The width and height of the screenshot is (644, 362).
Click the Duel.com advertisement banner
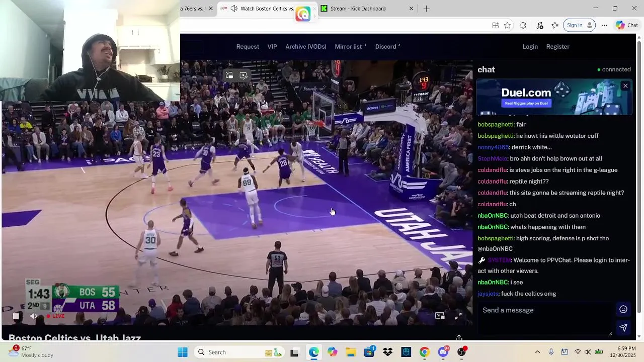click(x=554, y=97)
